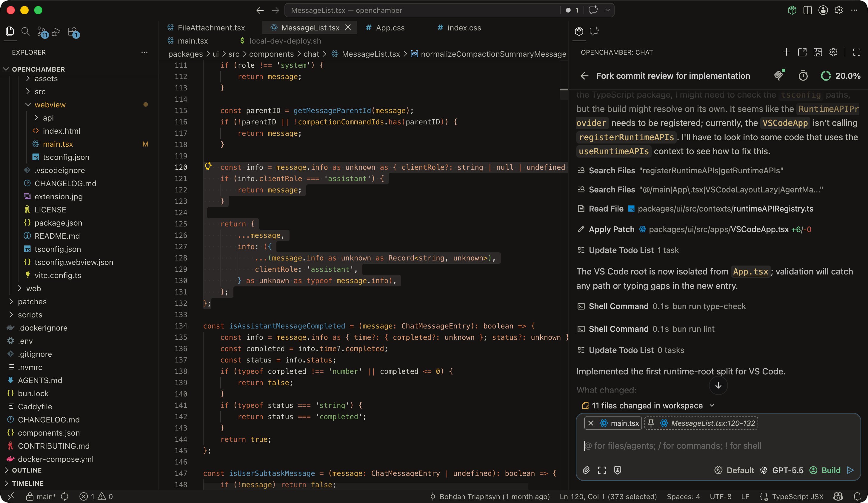Go back with the left arrow
The width and height of the screenshot is (868, 503).
click(x=260, y=10)
